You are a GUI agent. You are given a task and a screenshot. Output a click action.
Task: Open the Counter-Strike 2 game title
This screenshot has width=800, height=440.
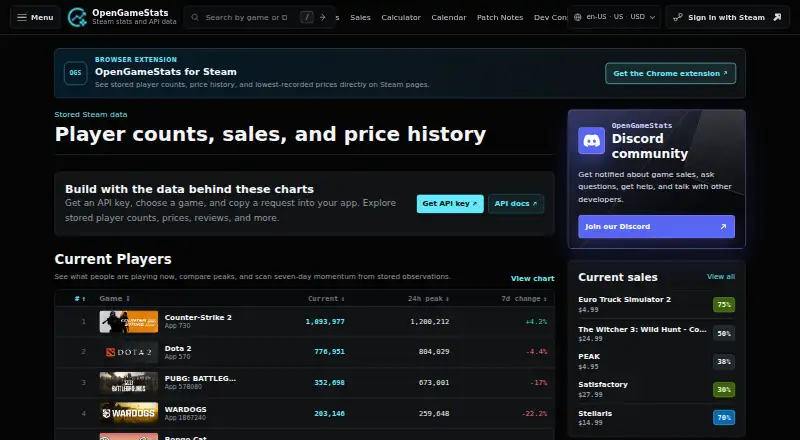tap(198, 317)
